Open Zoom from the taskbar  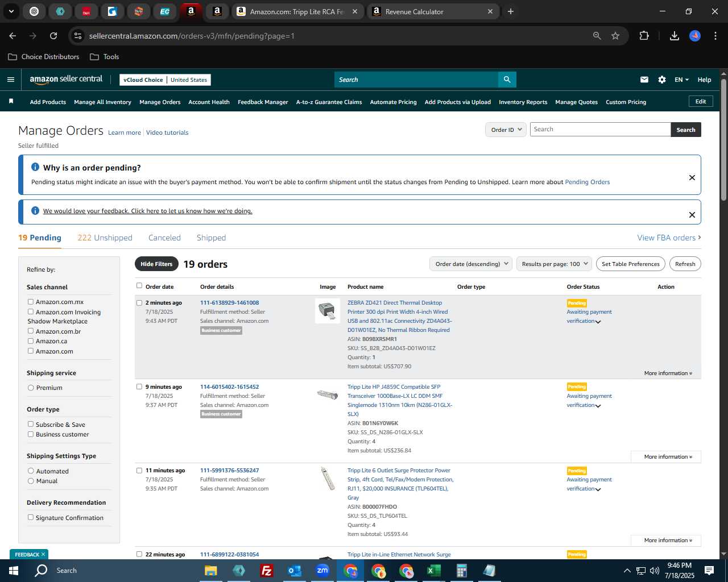[x=322, y=571]
